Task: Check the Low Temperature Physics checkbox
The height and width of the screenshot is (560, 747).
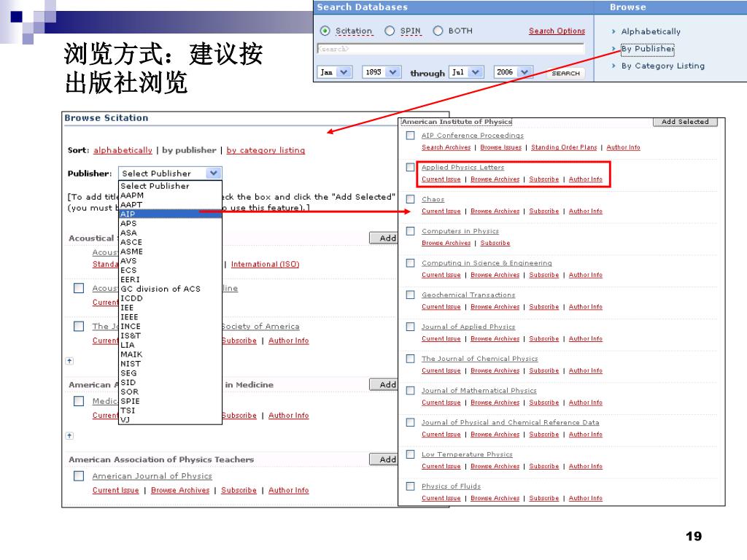Action: coord(410,455)
